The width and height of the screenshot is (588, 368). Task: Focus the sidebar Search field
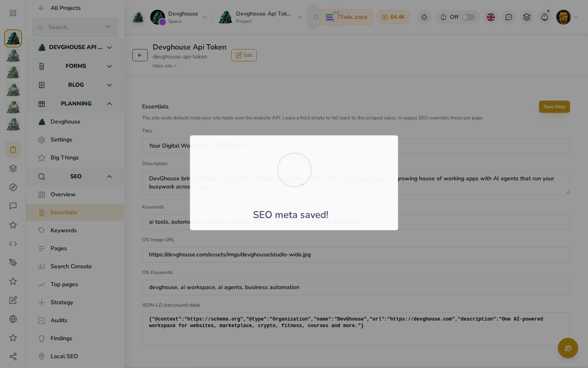(x=75, y=27)
